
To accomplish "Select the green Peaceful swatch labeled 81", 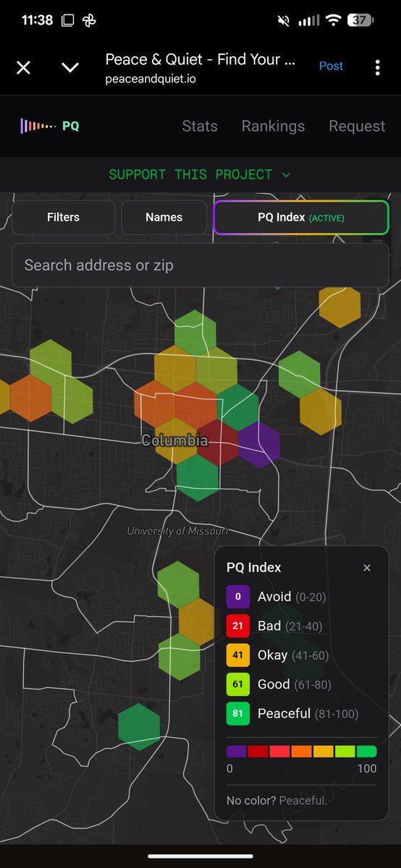I will click(238, 714).
